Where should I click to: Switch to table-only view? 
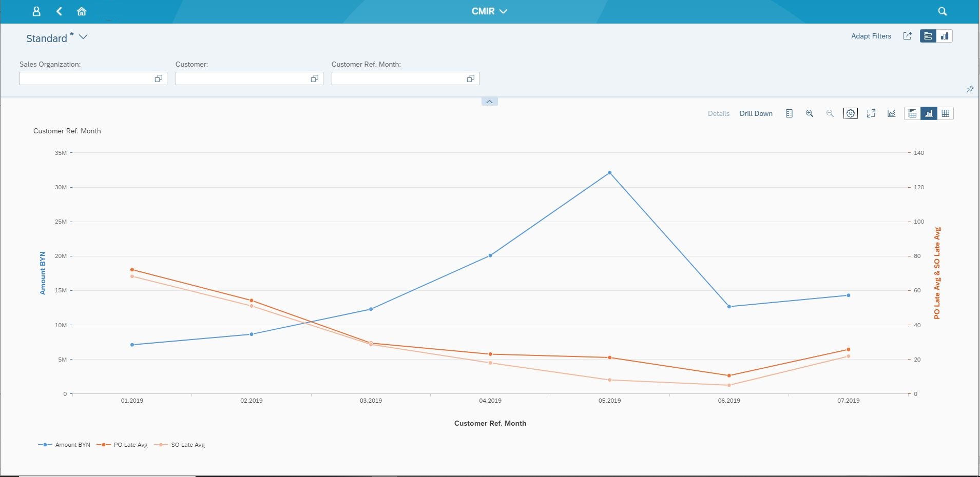(x=946, y=113)
